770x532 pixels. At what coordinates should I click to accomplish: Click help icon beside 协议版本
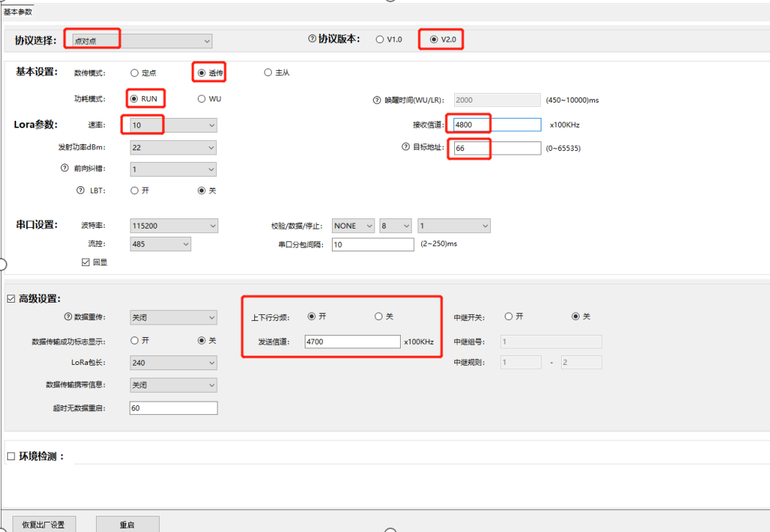click(x=312, y=40)
